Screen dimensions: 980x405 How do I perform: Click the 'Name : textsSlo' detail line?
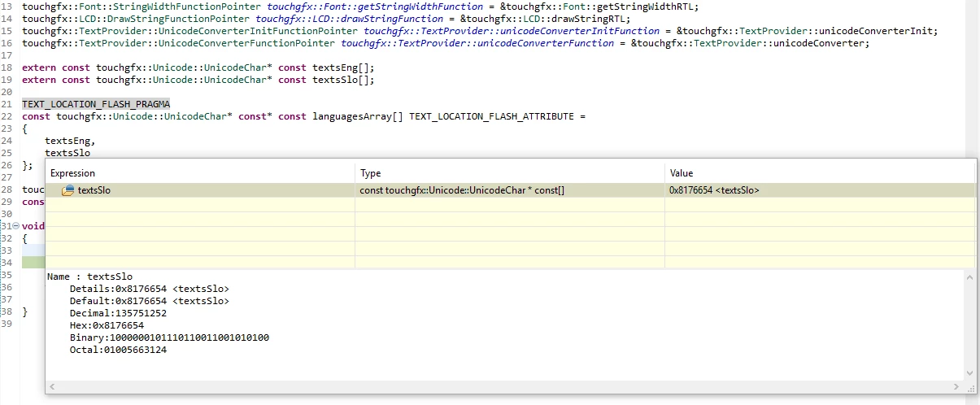pyautogui.click(x=89, y=277)
